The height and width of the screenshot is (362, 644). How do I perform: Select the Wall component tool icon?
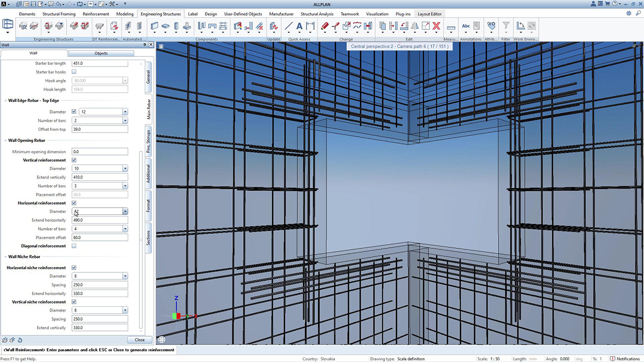click(x=155, y=26)
